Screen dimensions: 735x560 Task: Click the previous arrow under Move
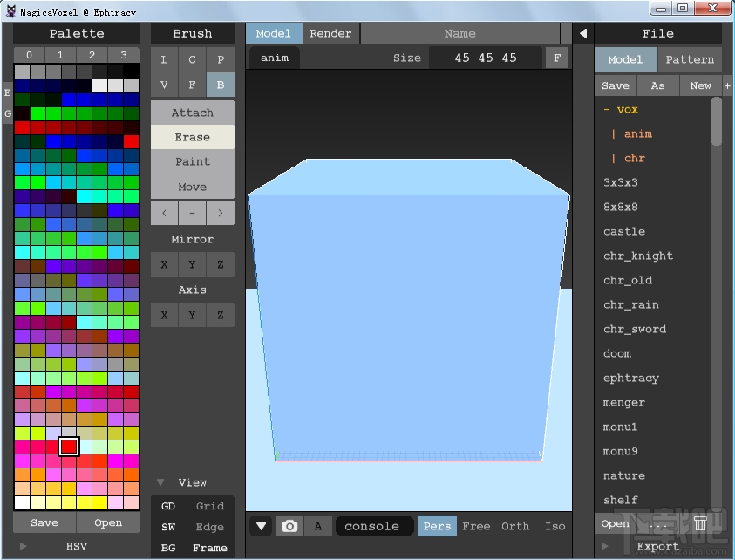click(x=164, y=212)
